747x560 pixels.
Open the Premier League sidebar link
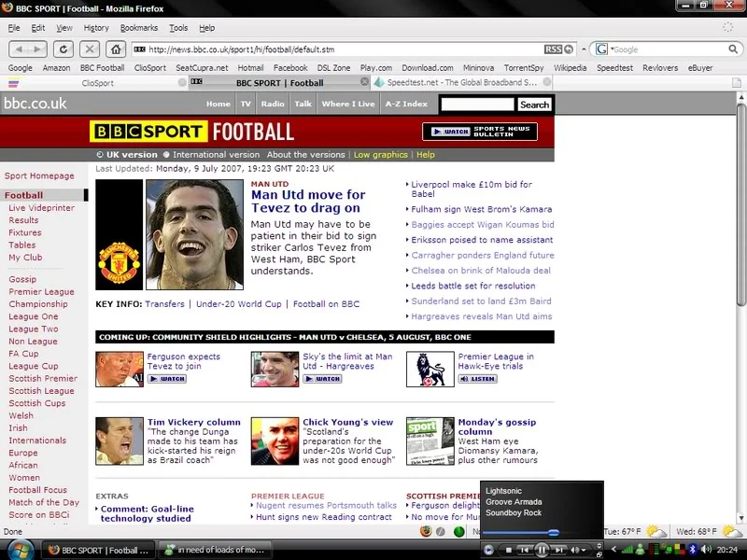(41, 291)
